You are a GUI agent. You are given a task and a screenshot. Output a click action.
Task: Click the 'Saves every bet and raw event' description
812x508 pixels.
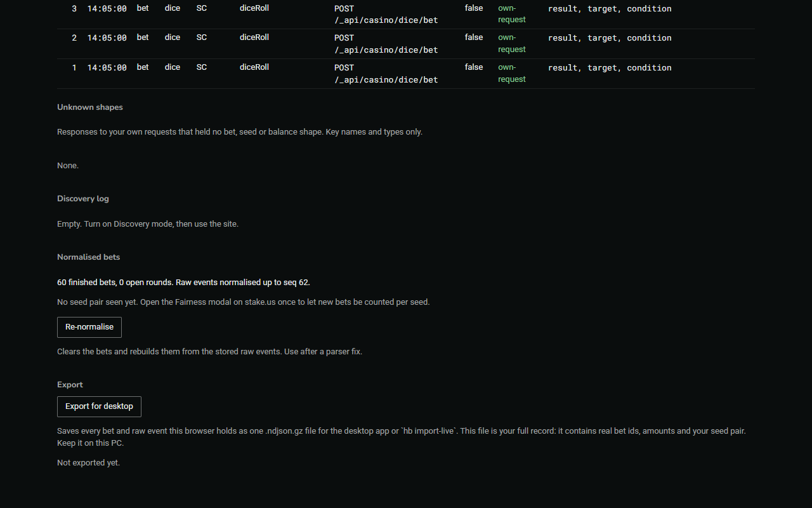click(x=402, y=437)
